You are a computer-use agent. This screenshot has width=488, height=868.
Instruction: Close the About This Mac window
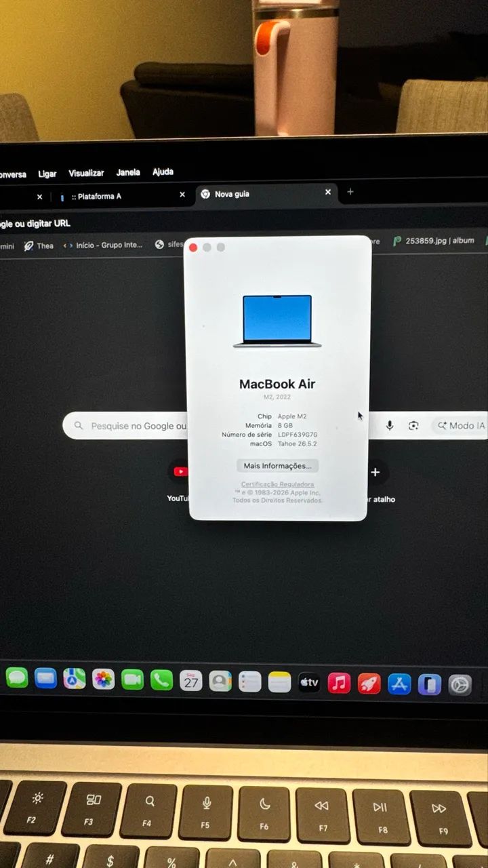(x=193, y=248)
